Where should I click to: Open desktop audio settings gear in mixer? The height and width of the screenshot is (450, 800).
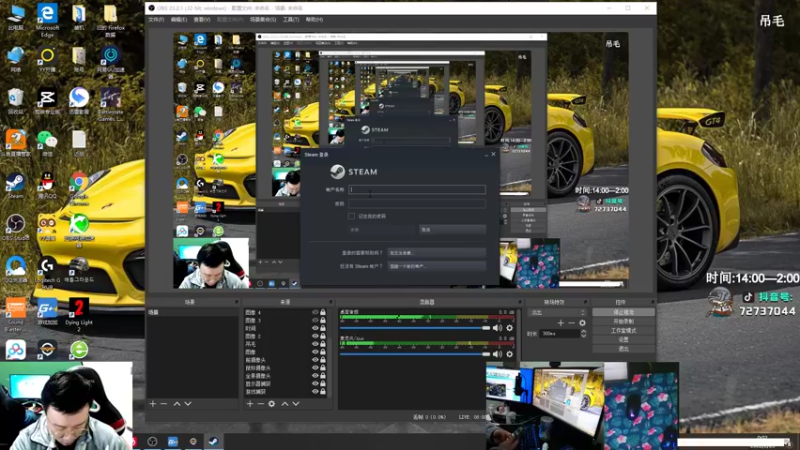[x=509, y=328]
